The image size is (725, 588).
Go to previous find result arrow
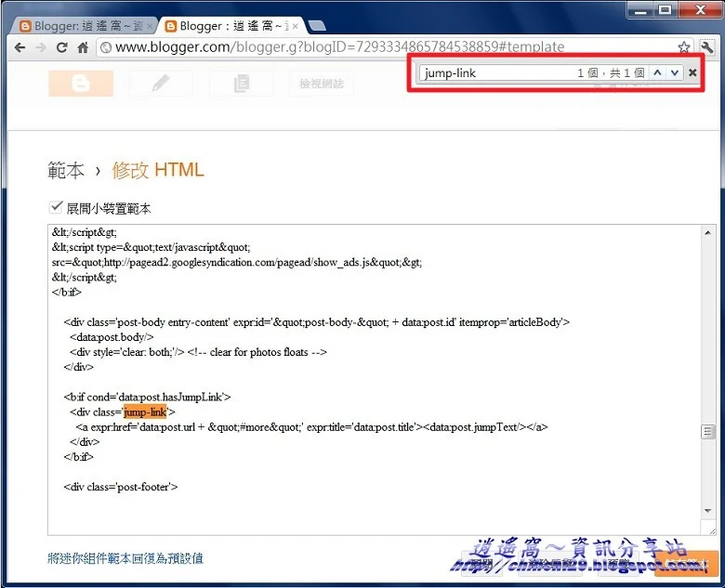657,72
